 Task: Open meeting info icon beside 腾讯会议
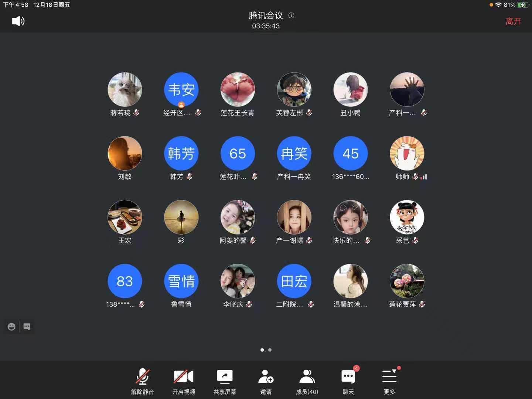pos(291,16)
